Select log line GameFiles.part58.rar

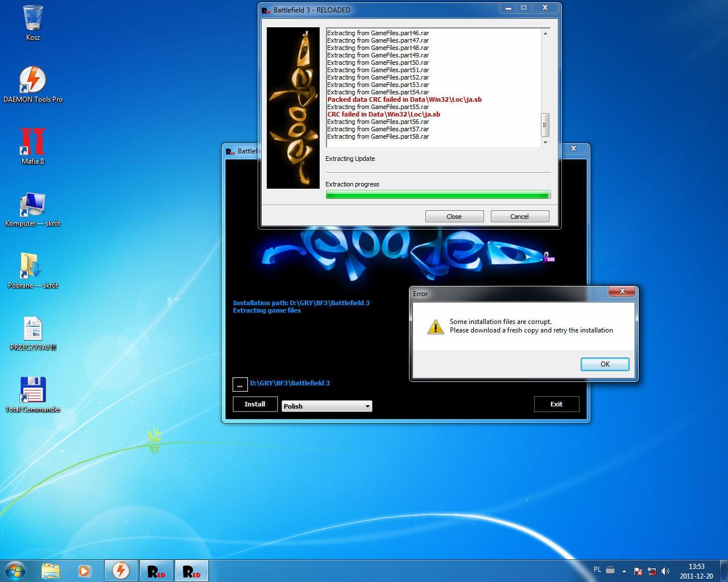(x=378, y=136)
